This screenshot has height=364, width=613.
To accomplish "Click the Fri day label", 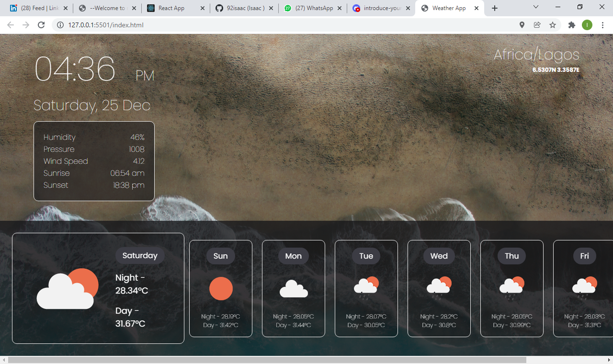I will coord(584,256).
